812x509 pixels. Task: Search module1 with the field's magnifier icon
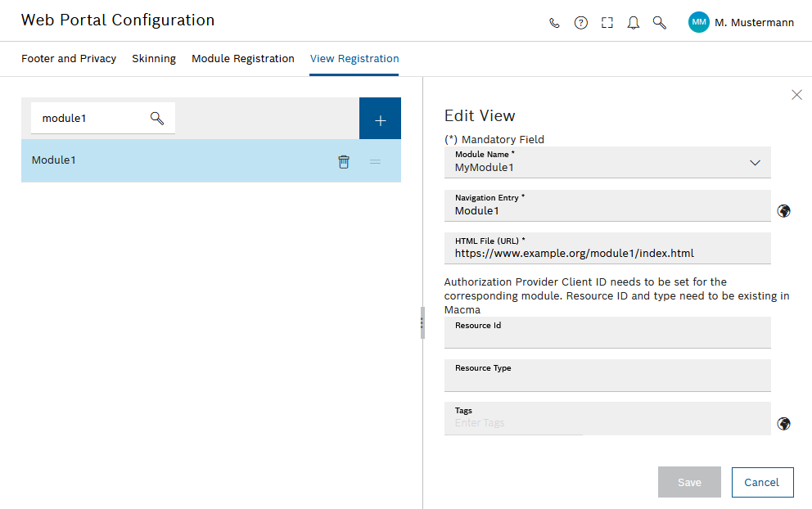(157, 119)
